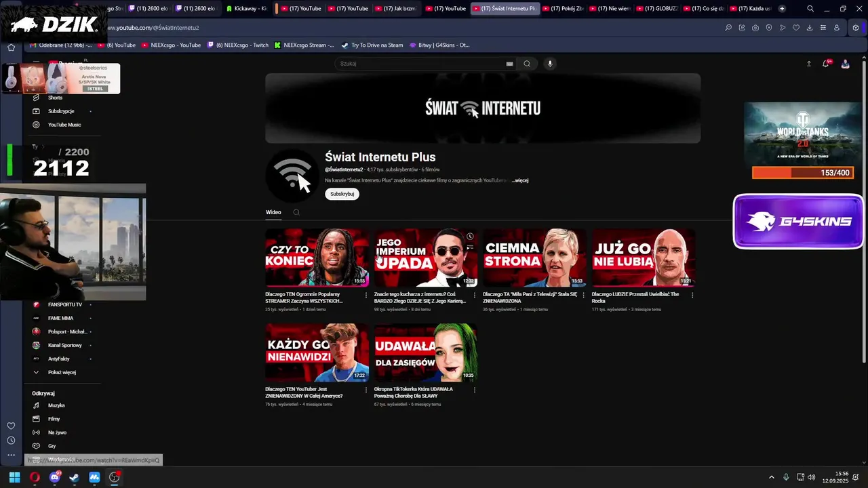Open Opera from the taskbar
The image size is (868, 488).
pos(35,477)
